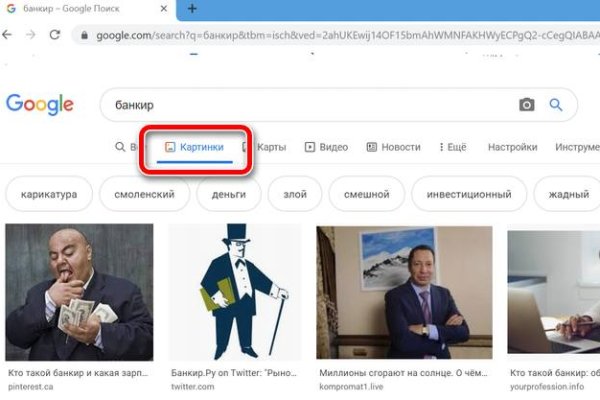Click the смешной suggestion chip
This screenshot has width=600, height=400.
pos(367,194)
